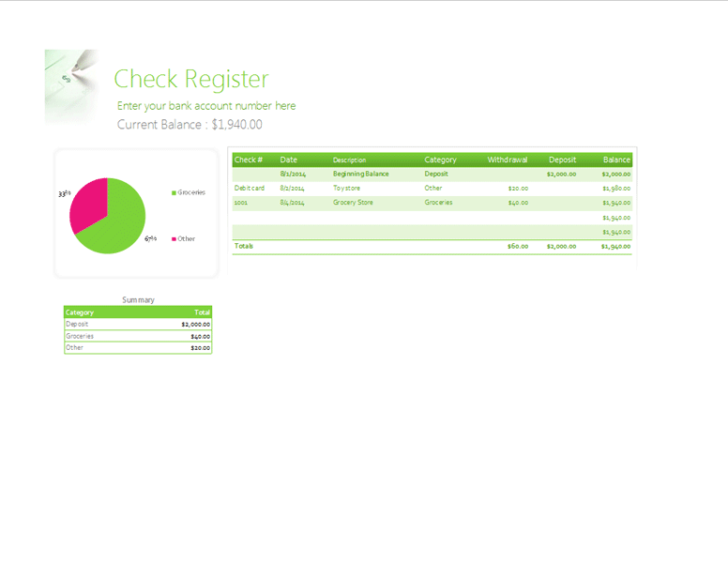Viewport: 728px width, 563px height.
Task: Click the 33% pie chart data label
Action: coord(64,193)
